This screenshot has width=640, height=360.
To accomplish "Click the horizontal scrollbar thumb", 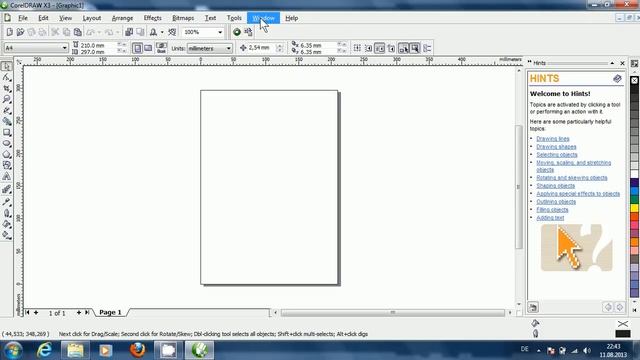I will tap(393, 313).
